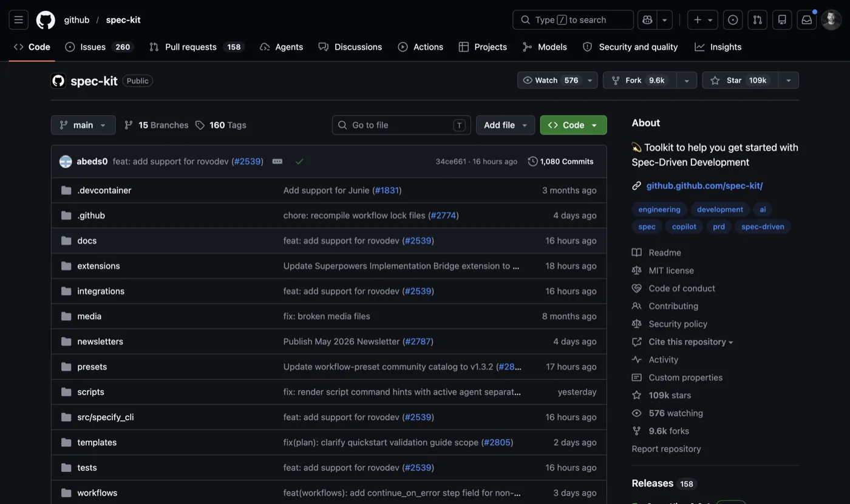Click the folder icon for presets
This screenshot has width=850, height=504.
coord(66,367)
